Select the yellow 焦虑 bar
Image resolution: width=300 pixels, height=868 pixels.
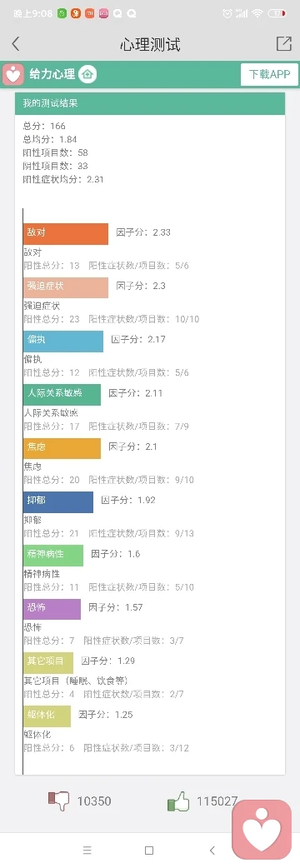coord(62,448)
